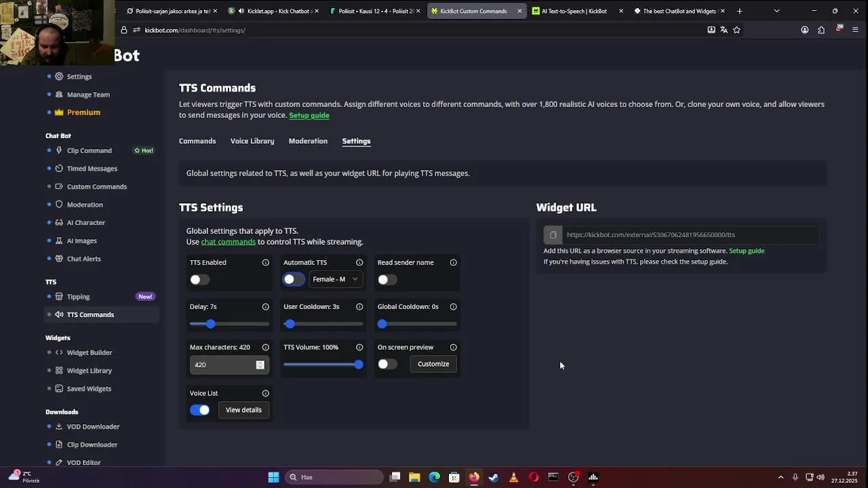
Task: Open Steam from the taskbar
Action: click(494, 477)
